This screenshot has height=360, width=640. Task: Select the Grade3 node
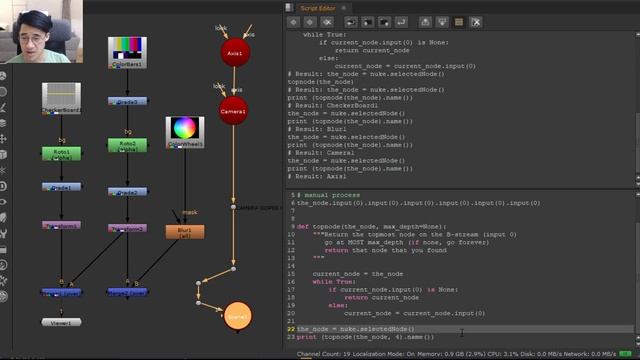pos(127,101)
